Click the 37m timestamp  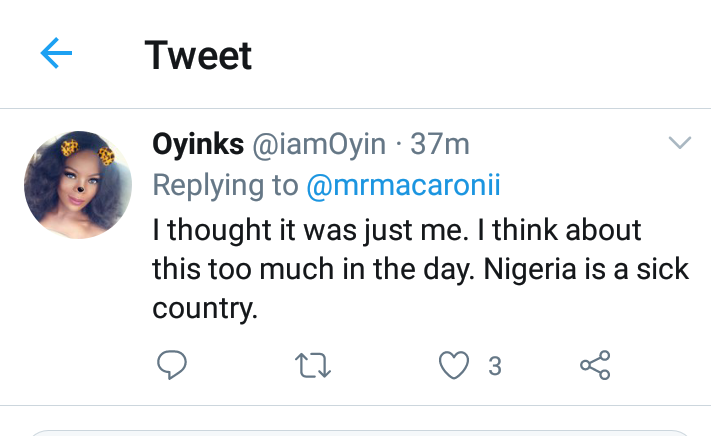pos(440,145)
